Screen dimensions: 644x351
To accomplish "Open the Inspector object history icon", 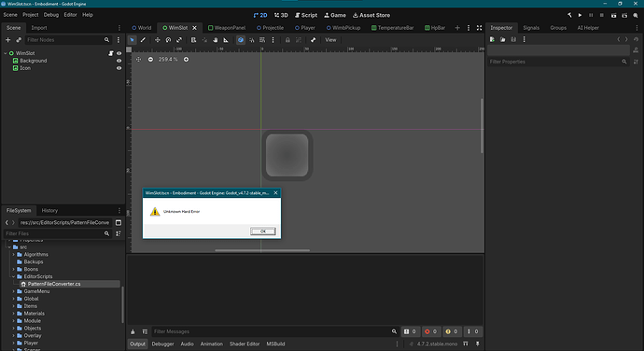I will (x=636, y=39).
